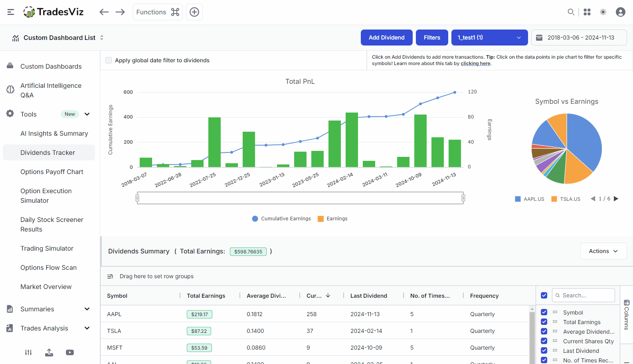Image resolution: width=633 pixels, height=364 pixels.
Task: Toggle light/dark theme sun icon
Action: point(603,12)
